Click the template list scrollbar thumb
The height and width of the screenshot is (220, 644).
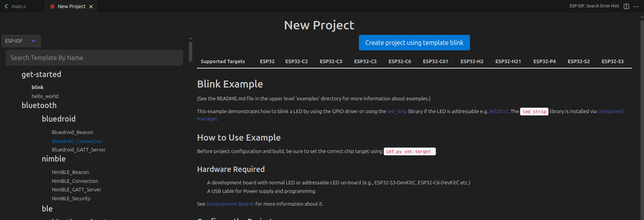click(190, 51)
